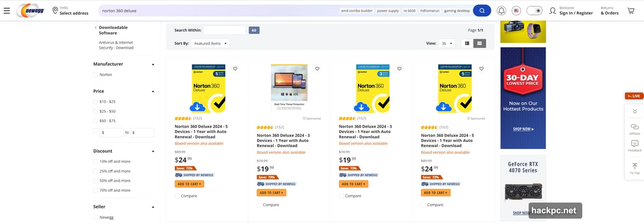Open Sort By Featured Items dropdown
644x224 pixels.
point(210,43)
